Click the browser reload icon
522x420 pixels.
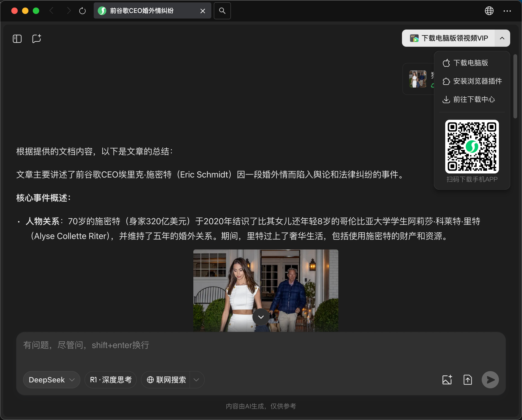82,11
